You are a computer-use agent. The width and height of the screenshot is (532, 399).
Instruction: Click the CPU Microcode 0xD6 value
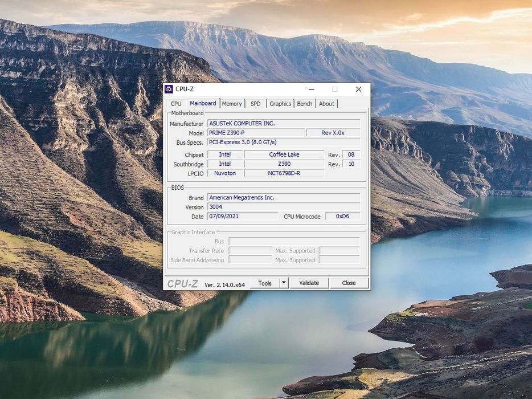[343, 216]
